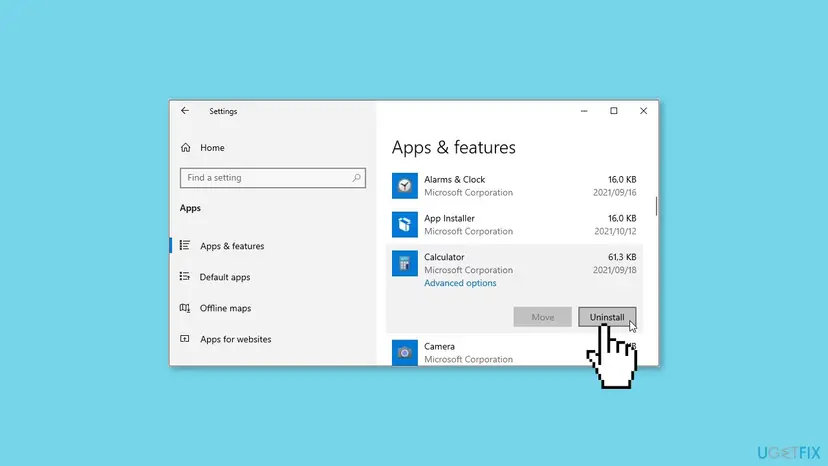The height and width of the screenshot is (466, 828).
Task: Maximize the Settings window
Action: pyautogui.click(x=614, y=111)
